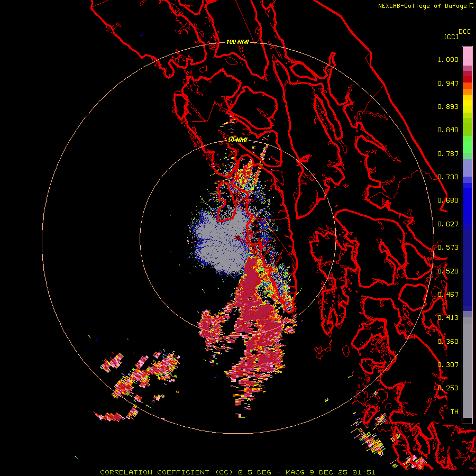Click the light pink segment of color bar
The width and height of the screenshot is (476, 476).
click(467, 56)
